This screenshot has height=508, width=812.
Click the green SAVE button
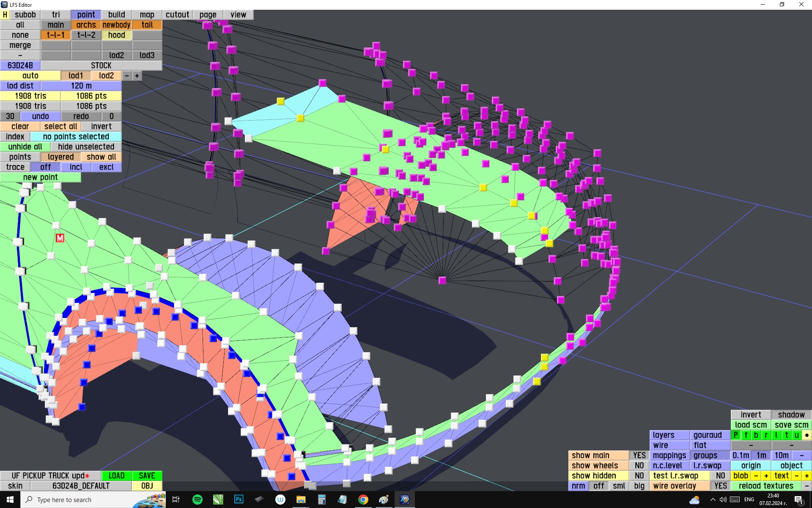click(x=147, y=475)
